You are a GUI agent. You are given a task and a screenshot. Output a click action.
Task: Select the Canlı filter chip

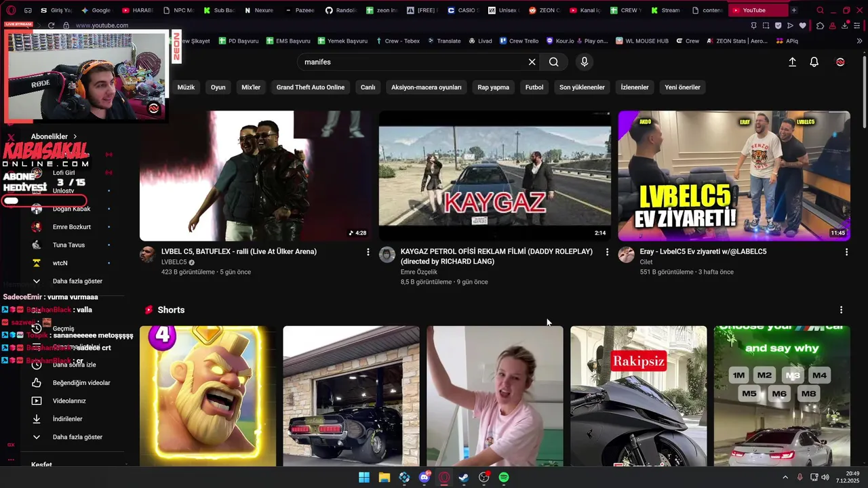coord(368,87)
